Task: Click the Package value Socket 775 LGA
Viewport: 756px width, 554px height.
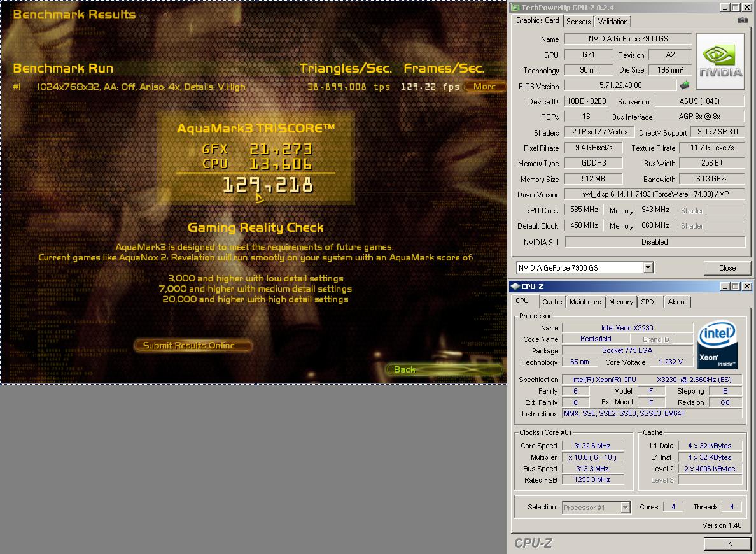Action: pyautogui.click(x=627, y=350)
